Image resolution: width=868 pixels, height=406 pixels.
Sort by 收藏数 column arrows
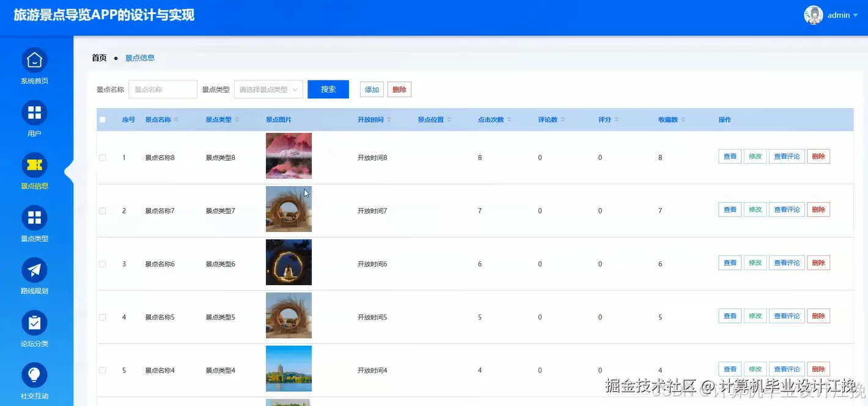pos(683,120)
